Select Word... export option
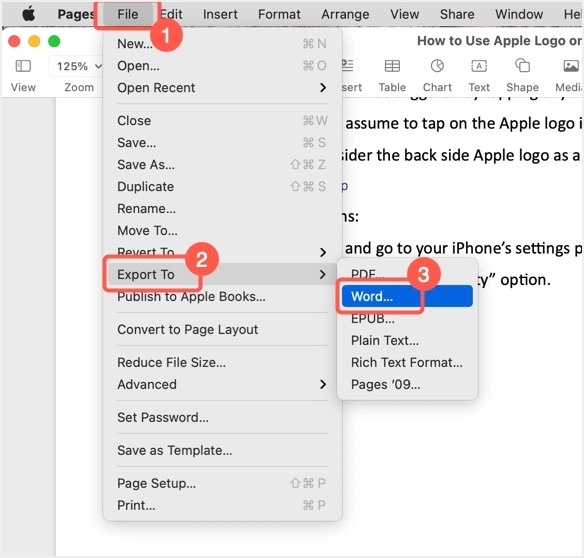The width and height of the screenshot is (584, 558). (x=407, y=296)
